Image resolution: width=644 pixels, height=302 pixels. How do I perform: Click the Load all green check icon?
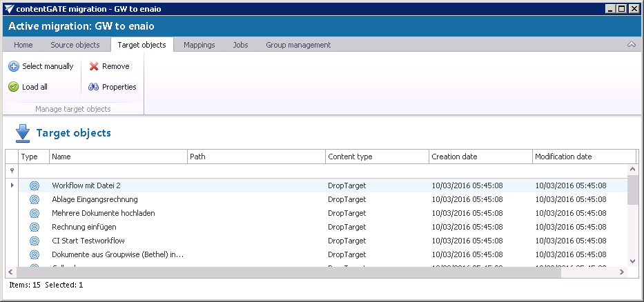tap(14, 87)
